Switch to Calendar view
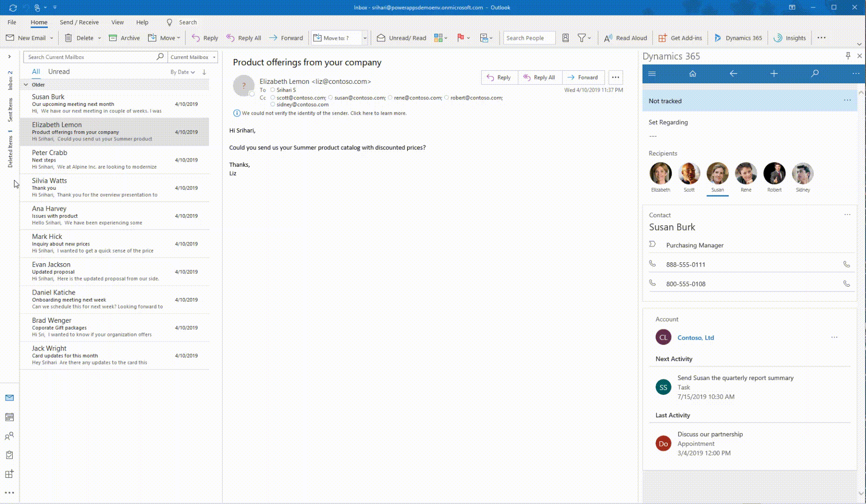This screenshot has height=504, width=866. (x=9, y=417)
